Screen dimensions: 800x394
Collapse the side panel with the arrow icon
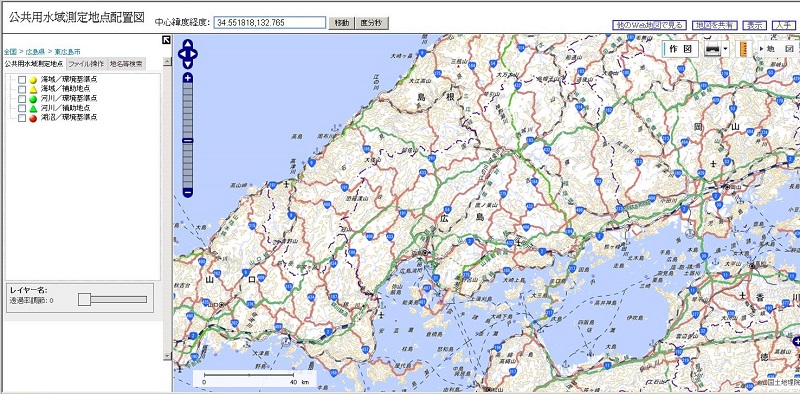point(166,40)
